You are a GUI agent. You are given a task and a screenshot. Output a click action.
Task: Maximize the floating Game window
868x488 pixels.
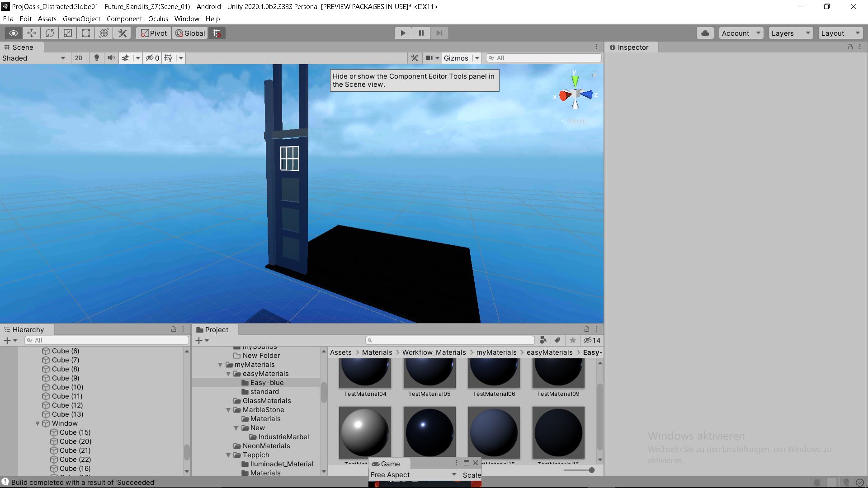tap(467, 463)
